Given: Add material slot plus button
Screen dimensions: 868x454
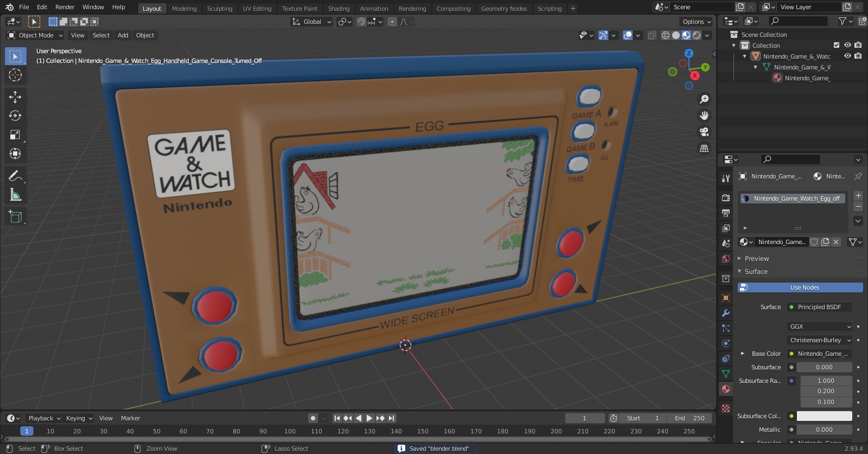Looking at the screenshot, I should click(858, 195).
